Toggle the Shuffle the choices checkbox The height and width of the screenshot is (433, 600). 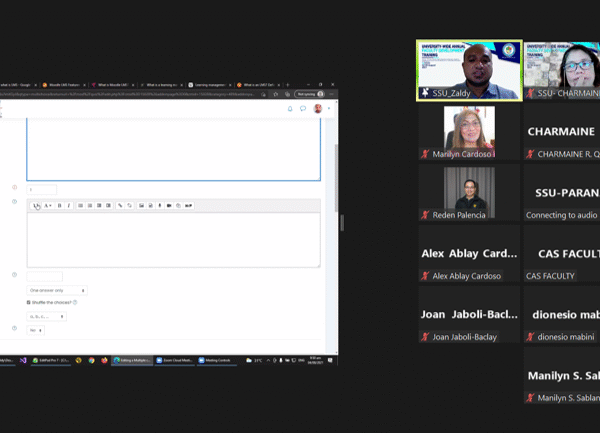pyautogui.click(x=28, y=302)
